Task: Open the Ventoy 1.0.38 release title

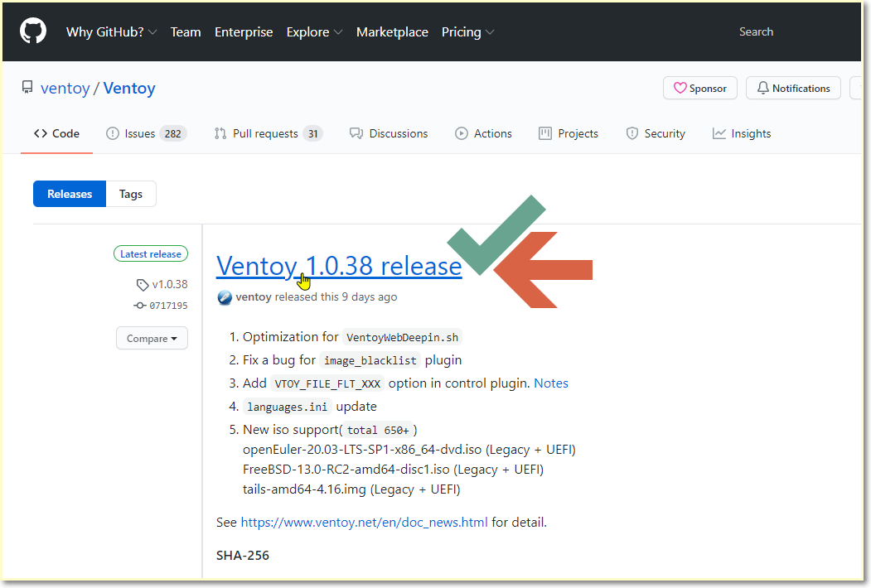Action: click(339, 266)
